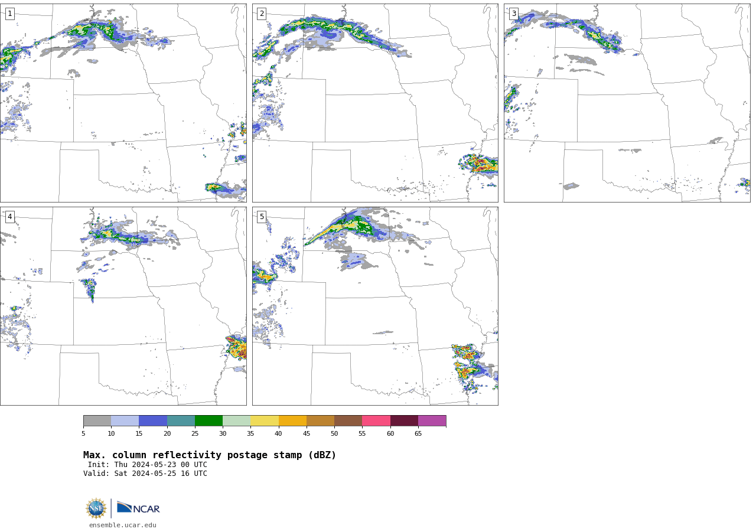Click panel number label 1

pyautogui.click(x=9, y=14)
